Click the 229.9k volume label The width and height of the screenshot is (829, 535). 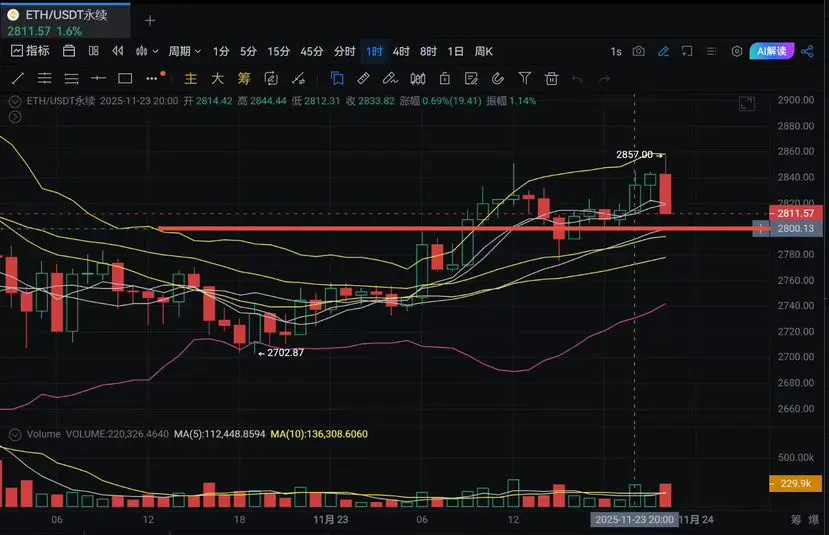(x=795, y=483)
